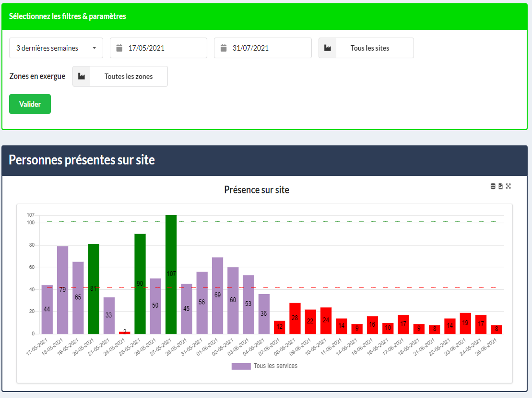Image resolution: width=532 pixels, height=398 pixels.
Task: Select the purple bar showing 44
Action: [x=47, y=310]
